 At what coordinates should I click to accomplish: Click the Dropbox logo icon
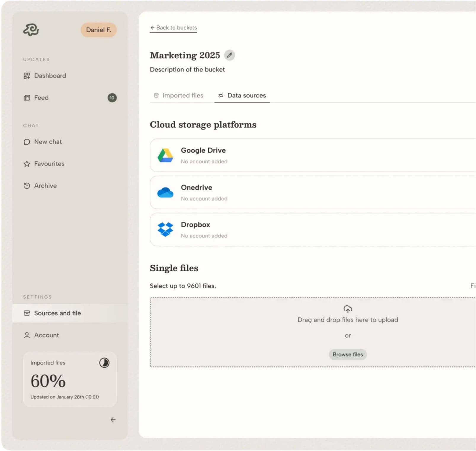pyautogui.click(x=165, y=229)
